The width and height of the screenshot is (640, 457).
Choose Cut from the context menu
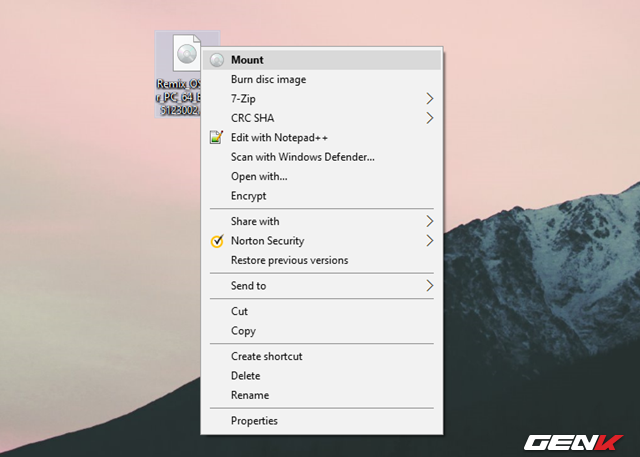click(x=322, y=311)
